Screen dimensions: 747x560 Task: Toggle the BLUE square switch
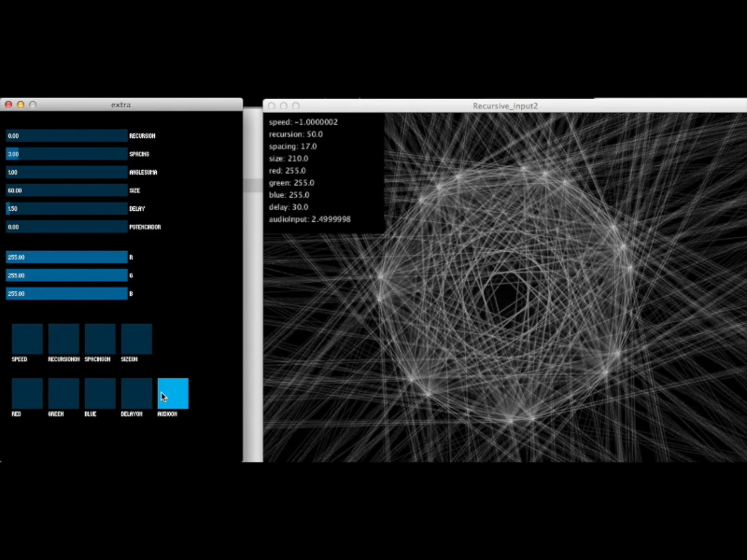[x=100, y=394]
